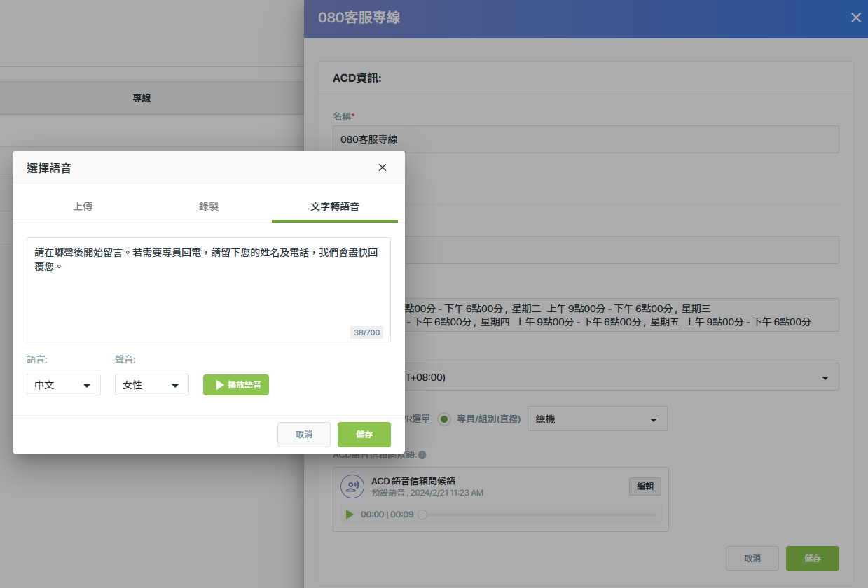The image size is (868, 588).
Task: Switch to the 錄製 tab
Action: click(209, 206)
